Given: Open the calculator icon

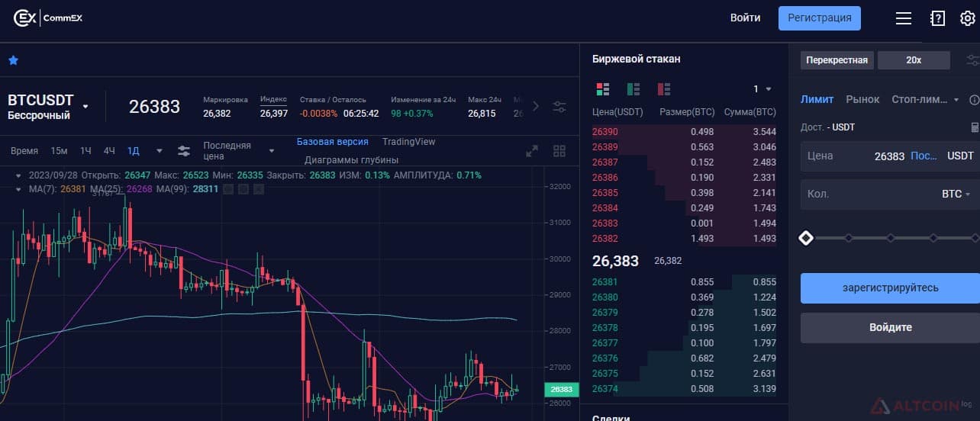Looking at the screenshot, I should (x=975, y=127).
